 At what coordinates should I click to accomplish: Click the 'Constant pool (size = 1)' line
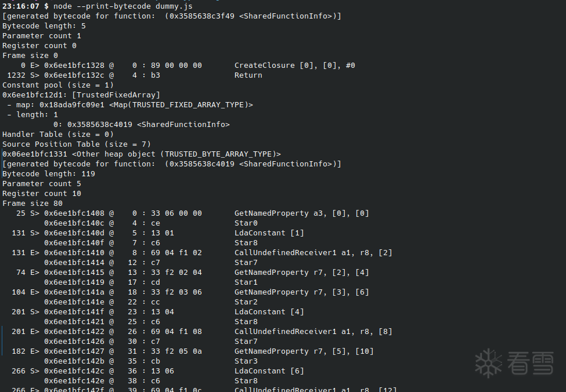pos(57,85)
